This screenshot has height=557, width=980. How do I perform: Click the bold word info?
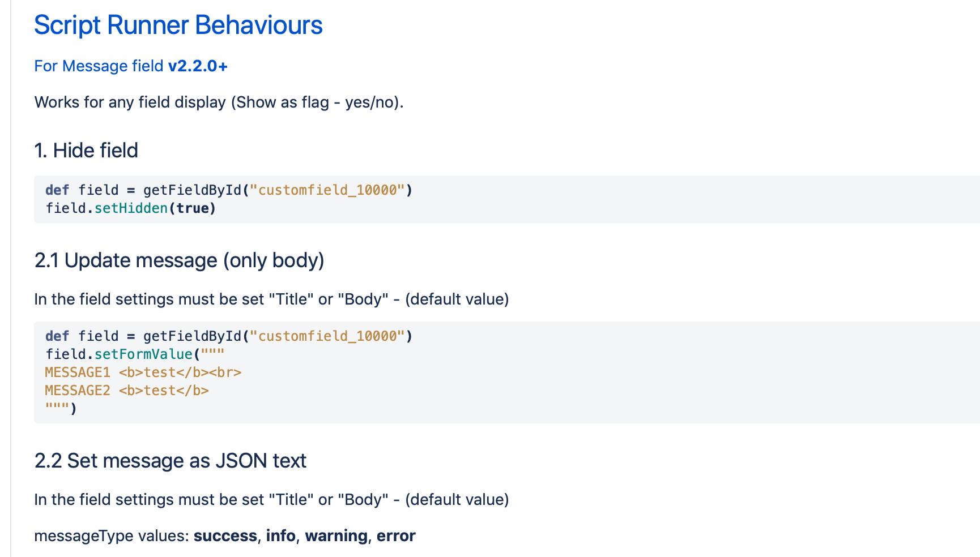pos(280,535)
